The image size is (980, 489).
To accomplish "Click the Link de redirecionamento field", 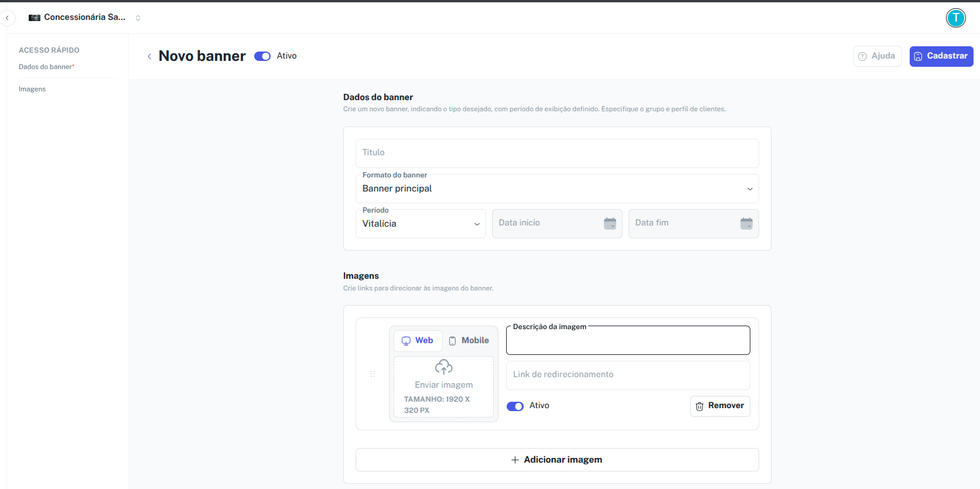I will click(628, 375).
